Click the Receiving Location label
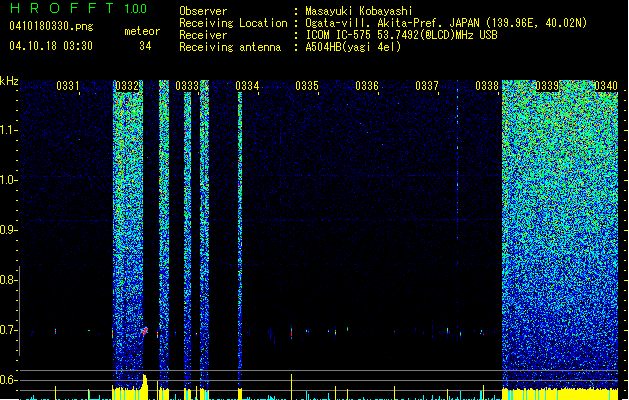Viewport: 629px width, 400px height. tap(233, 23)
